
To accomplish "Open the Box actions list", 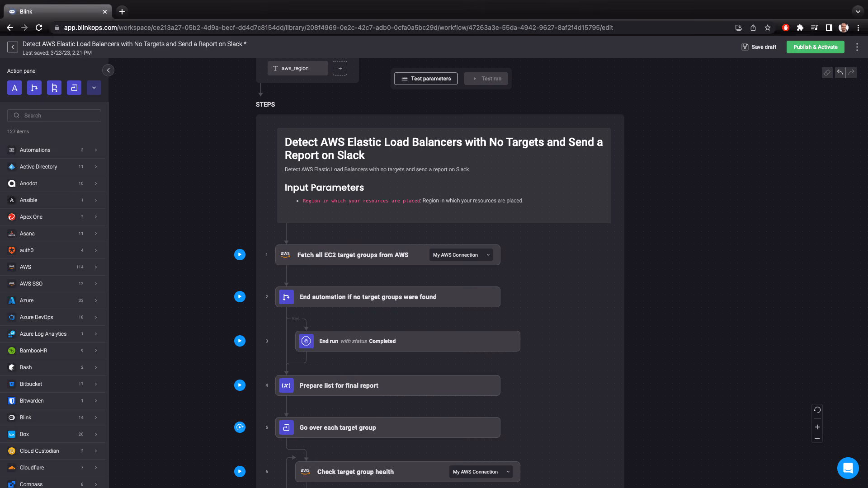I will (54, 434).
